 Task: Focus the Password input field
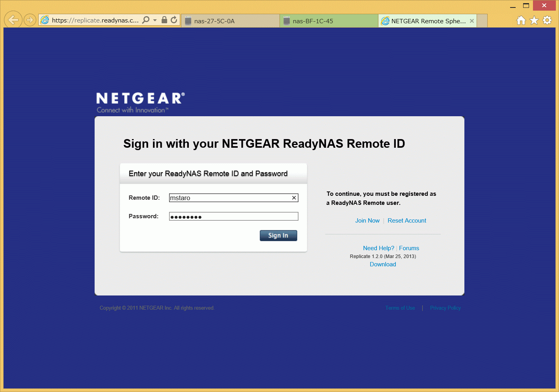point(233,216)
